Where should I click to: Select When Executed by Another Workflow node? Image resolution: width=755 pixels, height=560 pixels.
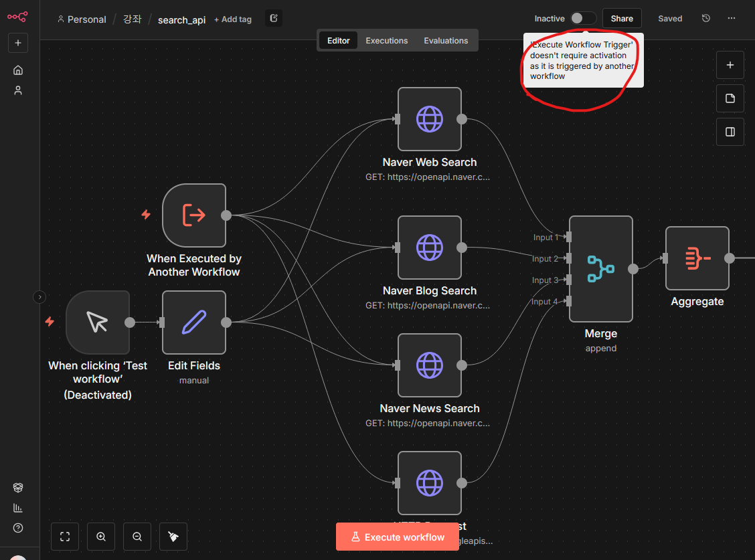pos(194,215)
